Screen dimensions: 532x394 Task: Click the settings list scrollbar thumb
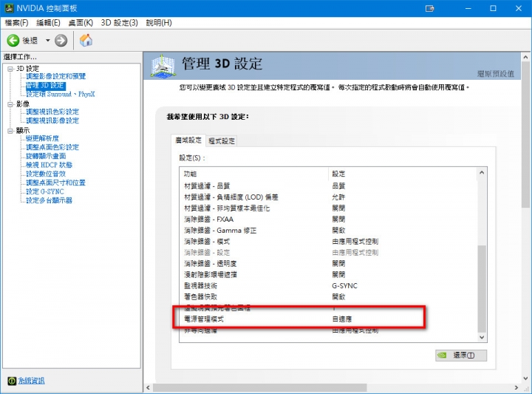coord(482,288)
